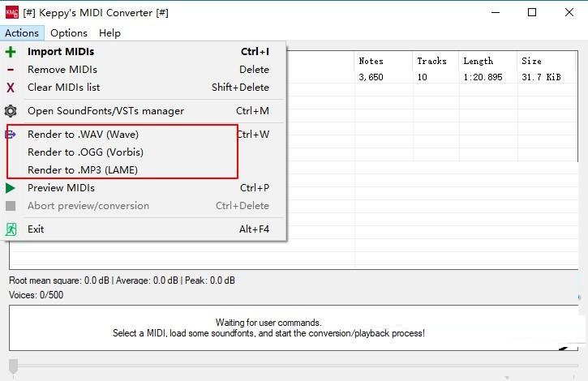Click the tracks value 10
The width and height of the screenshot is (588, 381).
[x=423, y=77]
